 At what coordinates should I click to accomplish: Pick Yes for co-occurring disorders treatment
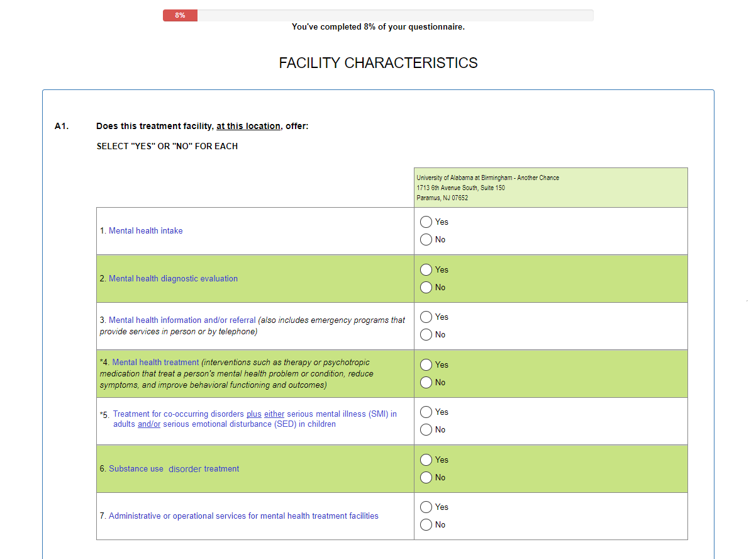pyautogui.click(x=426, y=412)
